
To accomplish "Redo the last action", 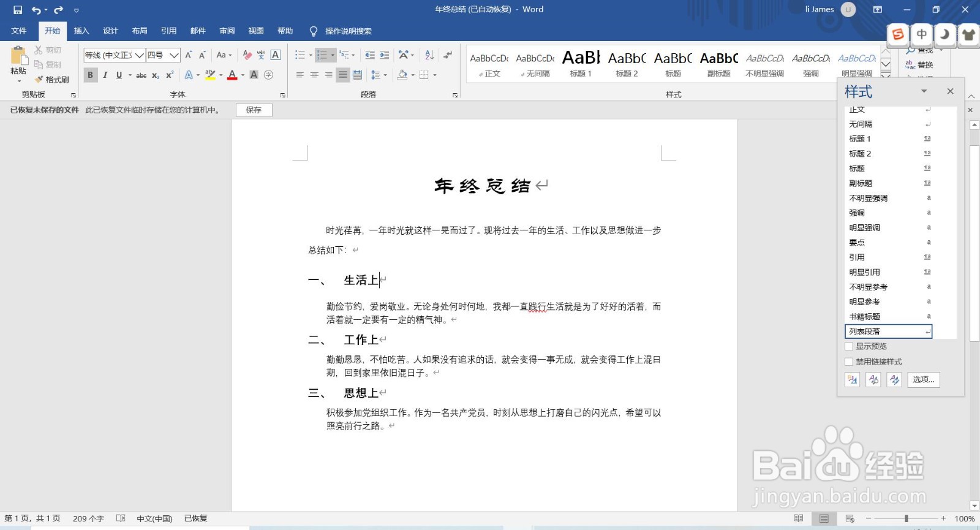I will tap(59, 10).
